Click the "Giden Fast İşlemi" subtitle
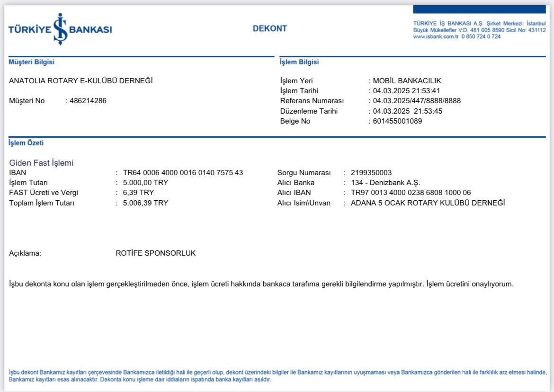Screen dimensions: 554x392 pyautogui.click(x=41, y=163)
